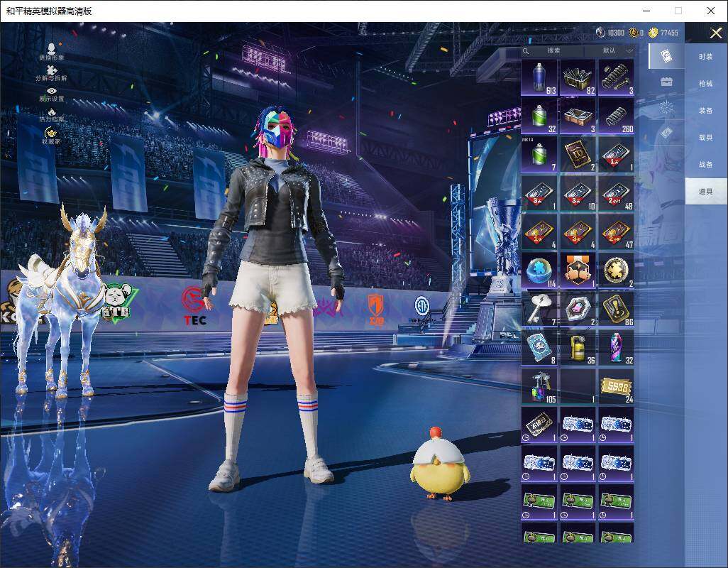Screen dimensions: 728x568
Task: Click the 搜索 search field
Action: tap(551, 50)
